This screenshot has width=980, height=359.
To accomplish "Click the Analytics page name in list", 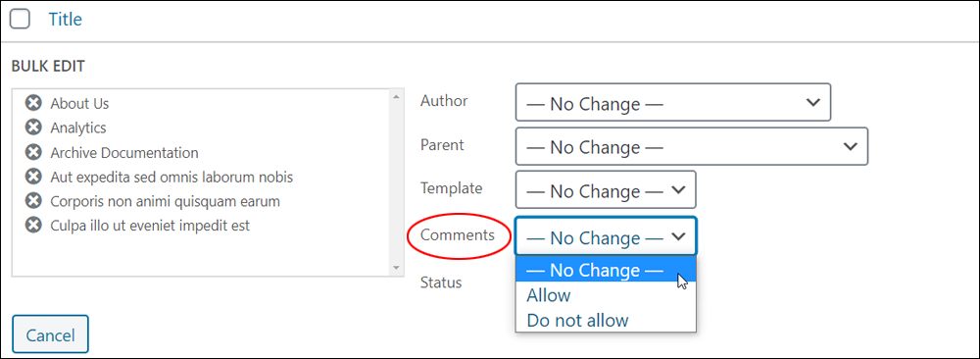I will click(x=78, y=128).
